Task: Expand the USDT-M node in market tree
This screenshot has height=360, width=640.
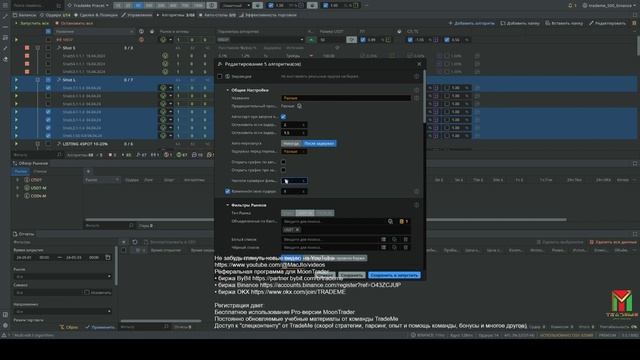Action: (18, 188)
